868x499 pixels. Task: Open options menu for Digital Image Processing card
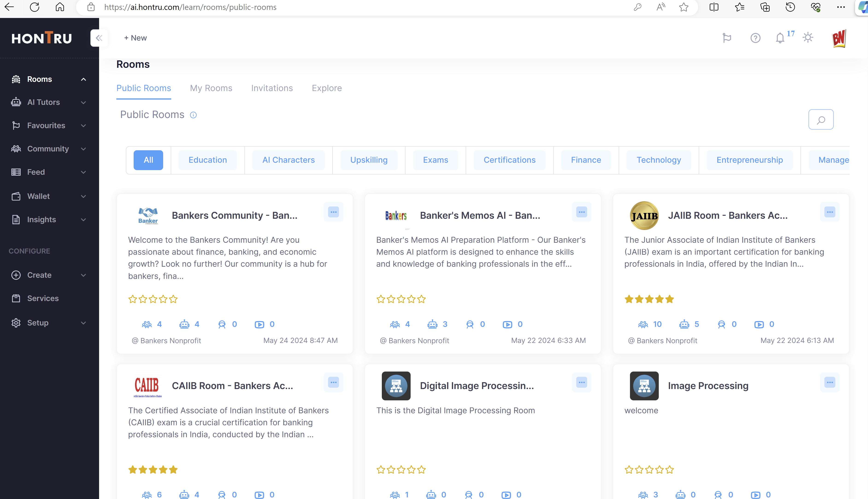(582, 382)
